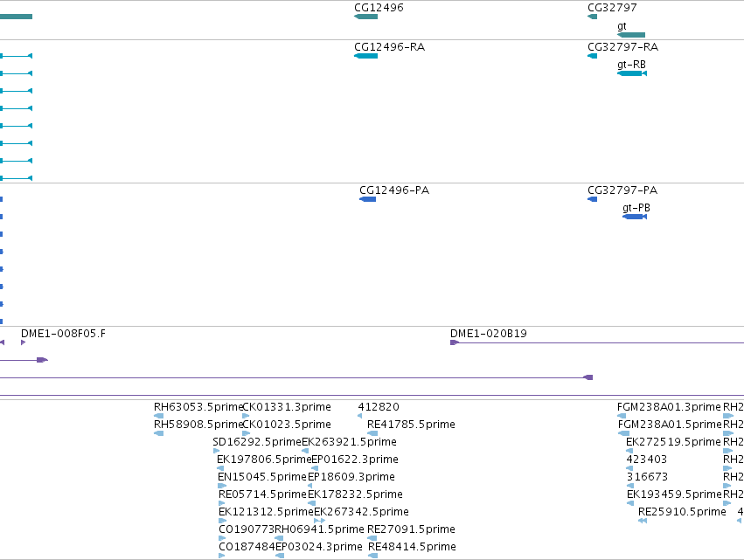Select the EK121312.5prime EST label
The height and width of the screenshot is (560, 744).
point(266,512)
